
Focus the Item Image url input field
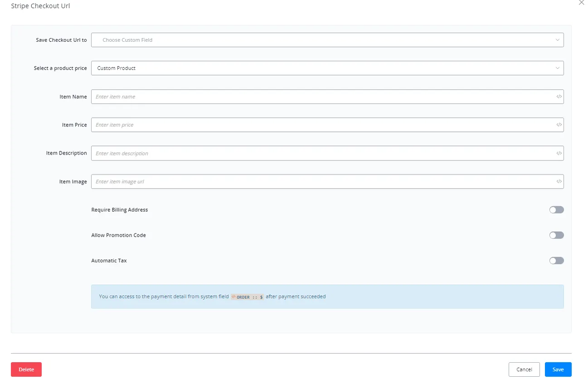point(327,181)
